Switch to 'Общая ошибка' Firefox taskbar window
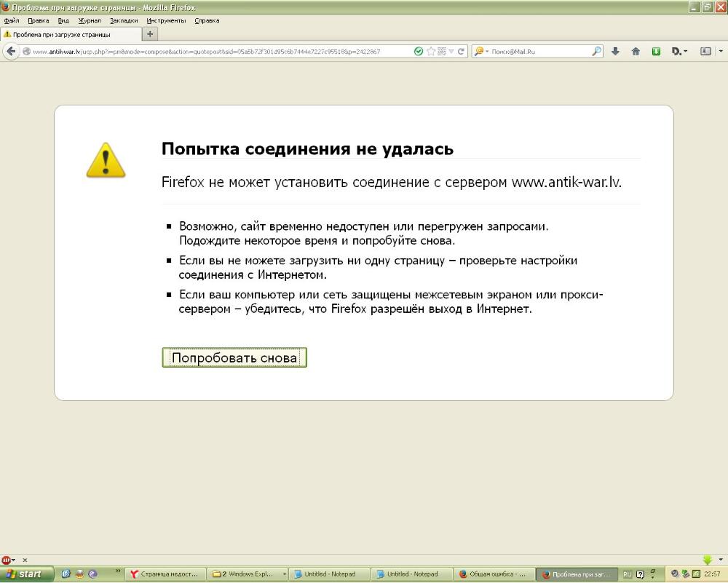Image resolution: width=728 pixels, height=583 pixels. click(494, 574)
